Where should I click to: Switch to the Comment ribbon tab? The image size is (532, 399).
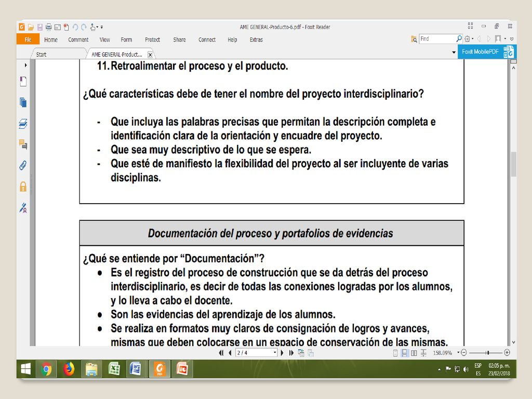tap(78, 39)
